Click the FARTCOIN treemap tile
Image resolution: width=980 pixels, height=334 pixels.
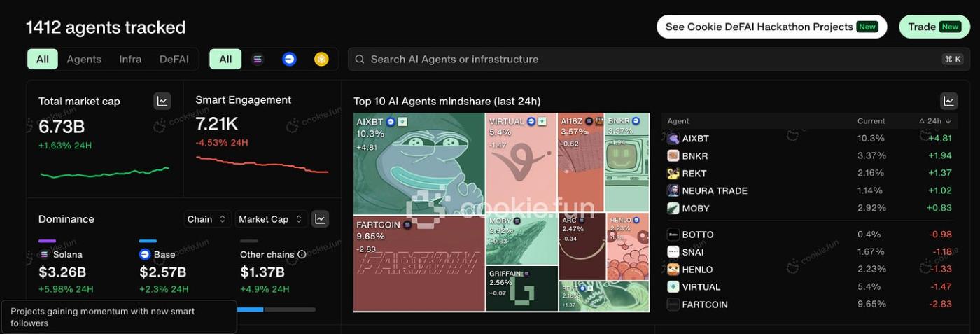419,263
